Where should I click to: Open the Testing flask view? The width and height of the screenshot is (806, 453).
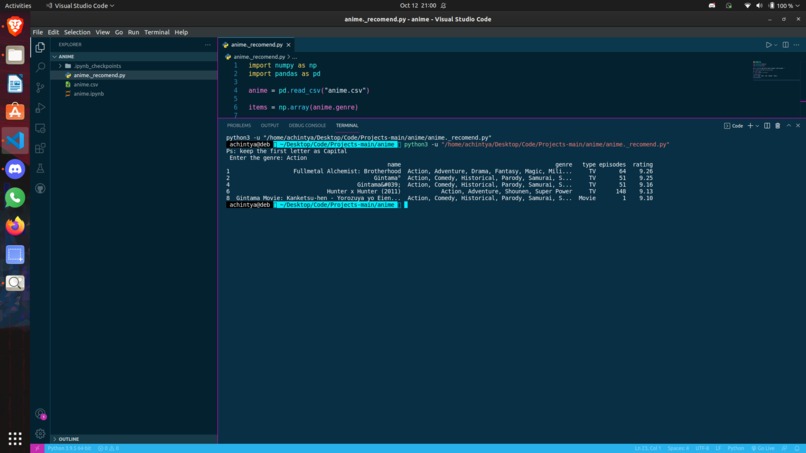tap(40, 168)
